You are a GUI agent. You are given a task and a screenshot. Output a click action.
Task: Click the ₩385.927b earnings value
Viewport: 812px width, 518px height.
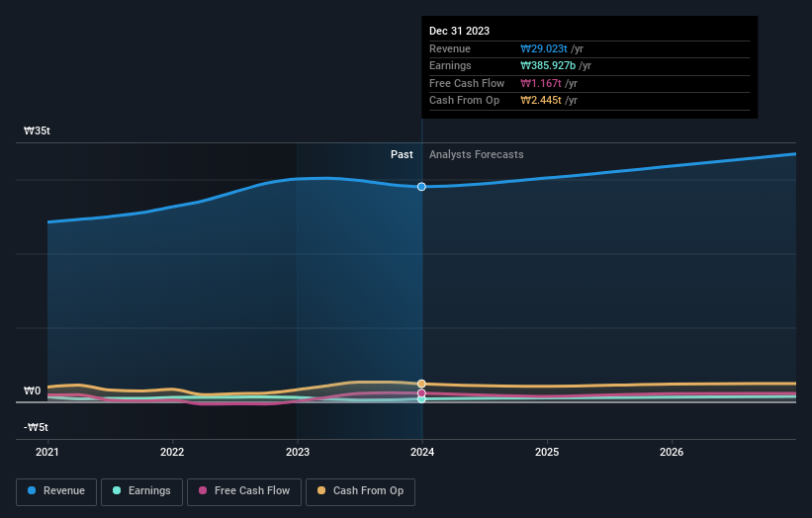point(548,65)
